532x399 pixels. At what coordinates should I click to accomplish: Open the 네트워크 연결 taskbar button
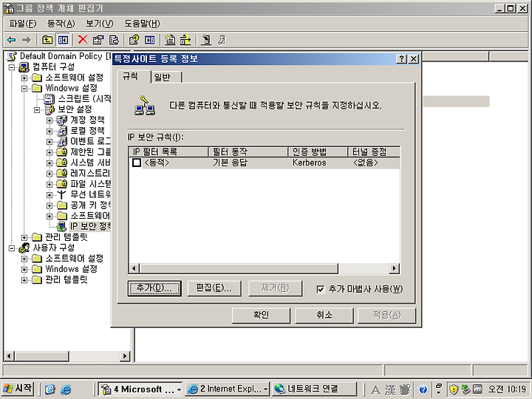tap(314, 389)
